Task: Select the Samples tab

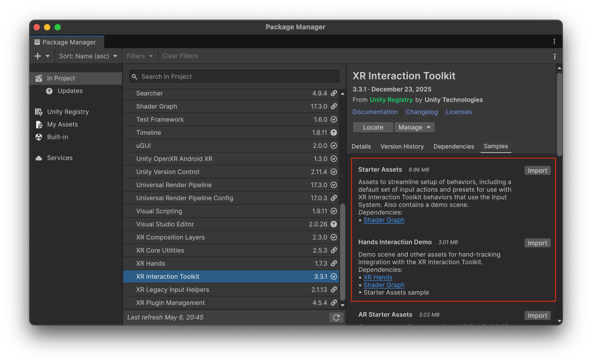Action: pos(496,146)
